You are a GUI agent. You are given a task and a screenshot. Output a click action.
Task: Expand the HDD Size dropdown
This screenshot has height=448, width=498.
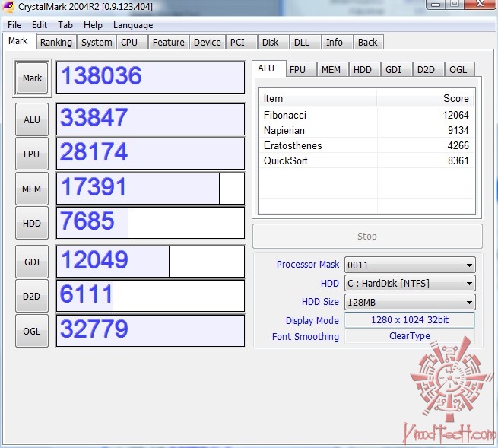[x=410, y=302]
